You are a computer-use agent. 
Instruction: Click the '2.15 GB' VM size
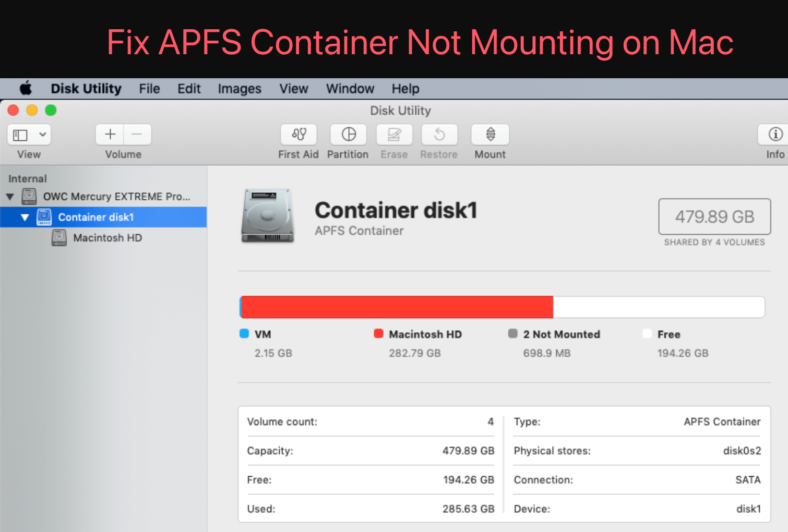coord(273,353)
